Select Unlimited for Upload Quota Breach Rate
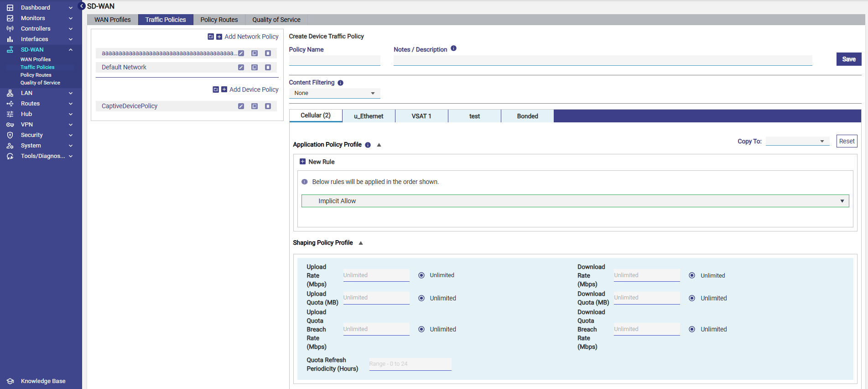This screenshot has width=868, height=389. (x=421, y=329)
